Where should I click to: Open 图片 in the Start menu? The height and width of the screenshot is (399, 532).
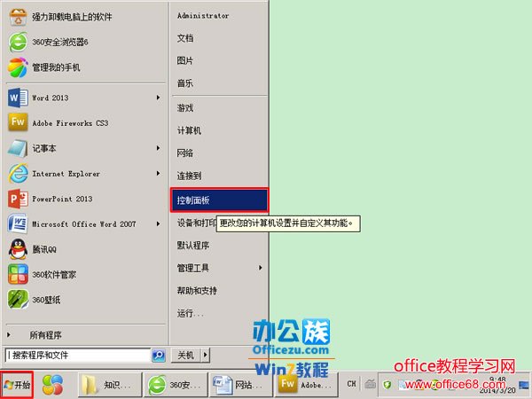click(x=185, y=60)
